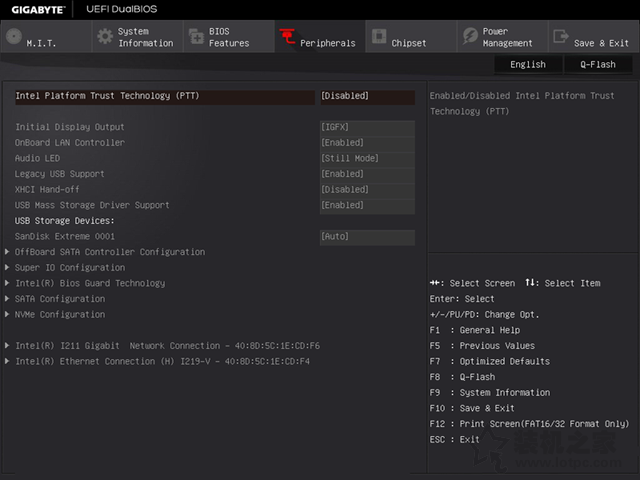Expand OffBoard SATA Controller Configuration submenu
This screenshot has width=640, height=480.
[x=110, y=252]
